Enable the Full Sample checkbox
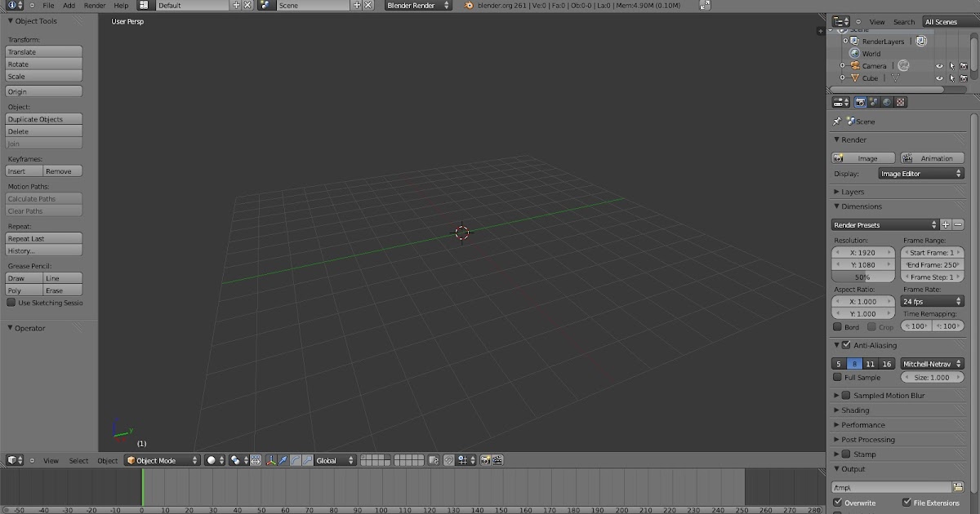980x514 pixels. [x=837, y=377]
